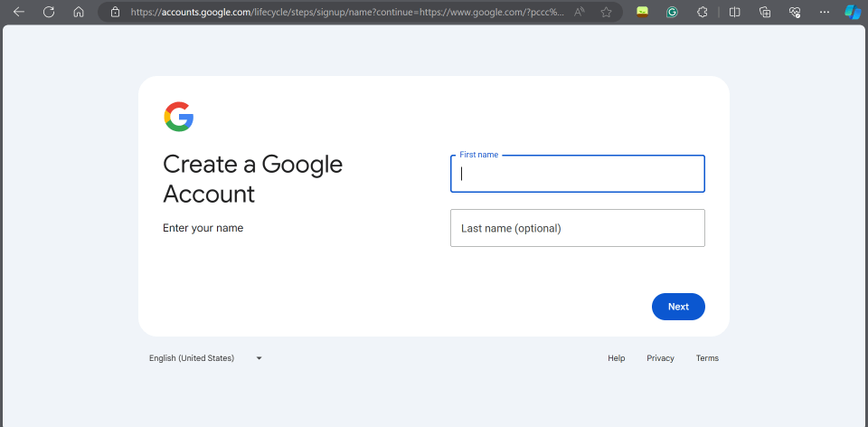Toggle the Split screen icon
The width and height of the screenshot is (868, 427).
coord(734,12)
